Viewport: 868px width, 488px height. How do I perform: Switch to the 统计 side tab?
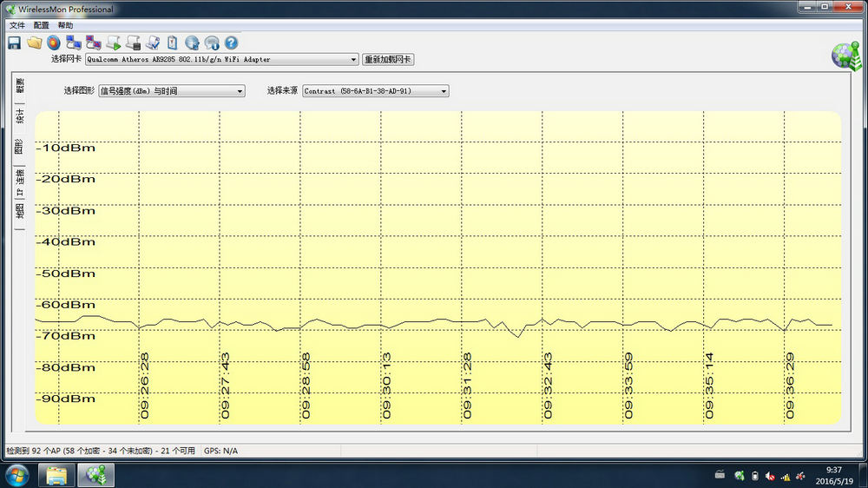[x=20, y=116]
